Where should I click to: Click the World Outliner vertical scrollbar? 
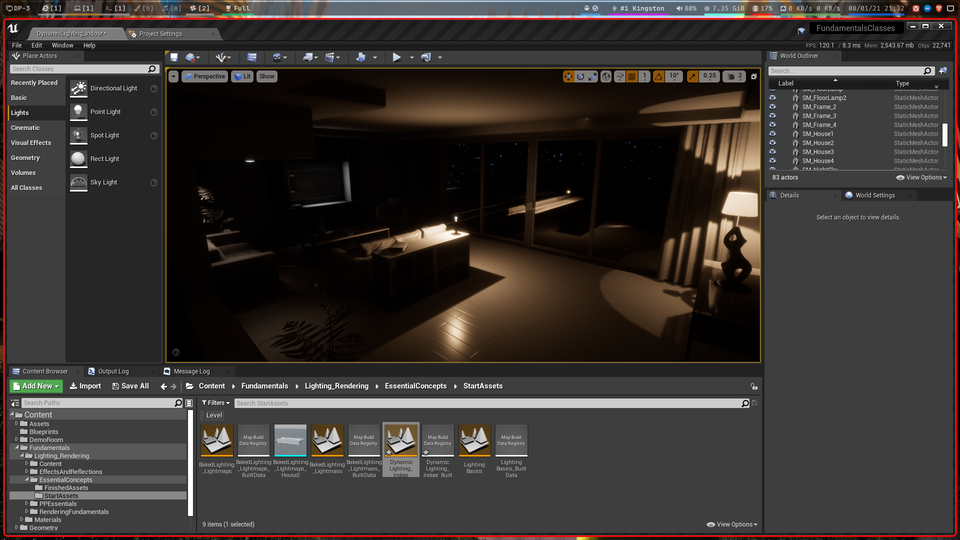945,134
